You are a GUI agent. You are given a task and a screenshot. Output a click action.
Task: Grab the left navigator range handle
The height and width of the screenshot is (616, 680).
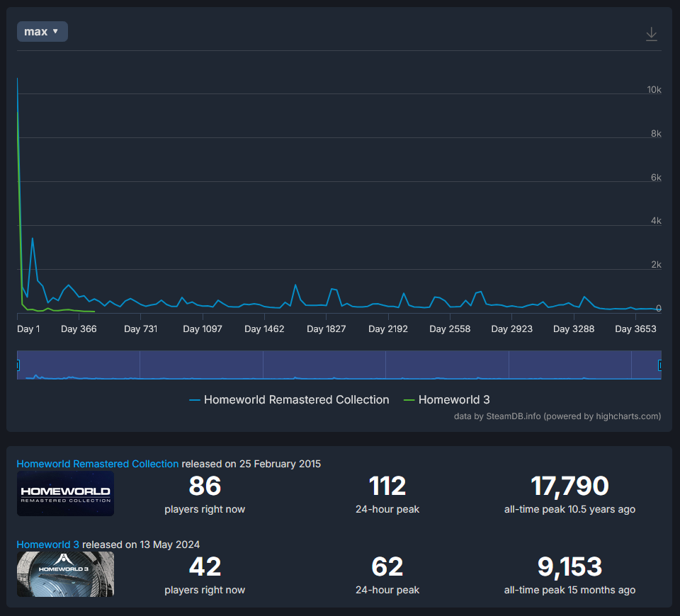pyautogui.click(x=18, y=365)
